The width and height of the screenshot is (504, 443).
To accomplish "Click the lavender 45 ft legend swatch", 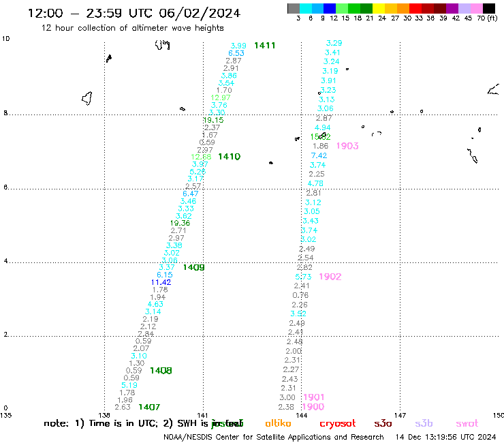I will tap(464, 8).
